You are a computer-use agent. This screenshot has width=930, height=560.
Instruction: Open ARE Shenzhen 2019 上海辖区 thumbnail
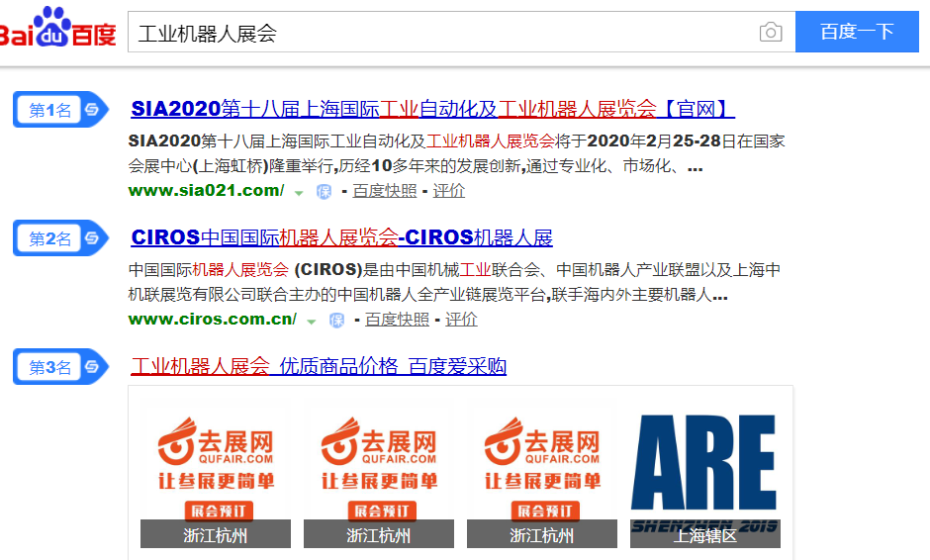(x=704, y=473)
